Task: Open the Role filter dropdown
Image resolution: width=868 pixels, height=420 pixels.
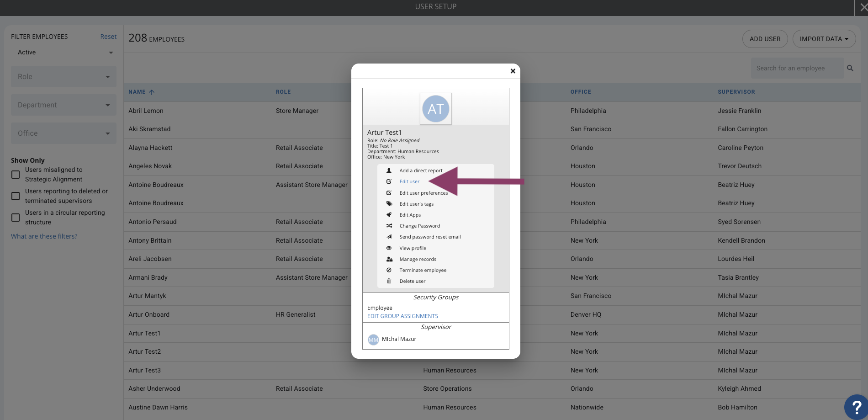Action: [x=64, y=77]
